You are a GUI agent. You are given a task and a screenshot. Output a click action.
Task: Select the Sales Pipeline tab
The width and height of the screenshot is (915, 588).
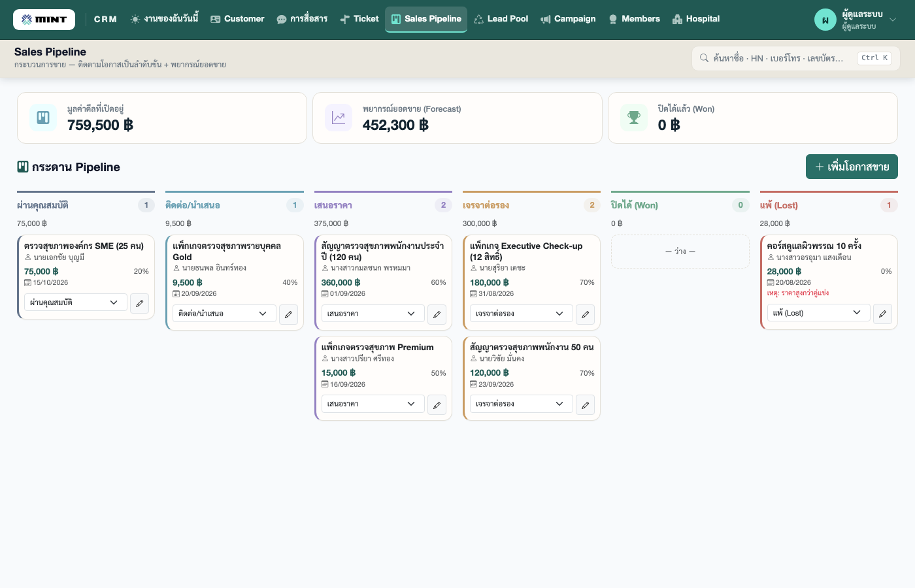tap(426, 19)
